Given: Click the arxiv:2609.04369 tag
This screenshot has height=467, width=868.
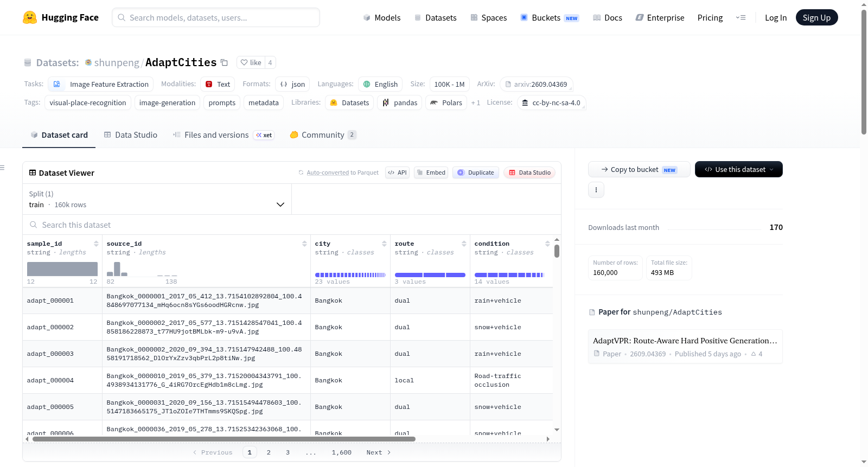Looking at the screenshot, I should tap(536, 84).
